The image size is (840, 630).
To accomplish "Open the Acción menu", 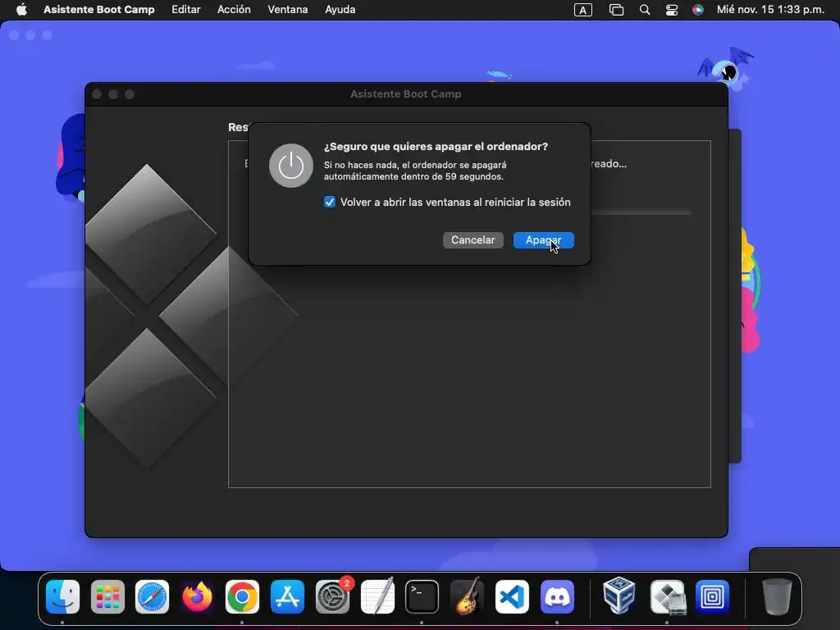I will [234, 10].
